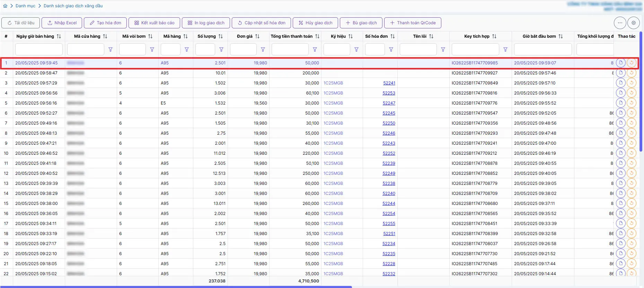Open filter icon for Đơn giá column

pos(263,49)
